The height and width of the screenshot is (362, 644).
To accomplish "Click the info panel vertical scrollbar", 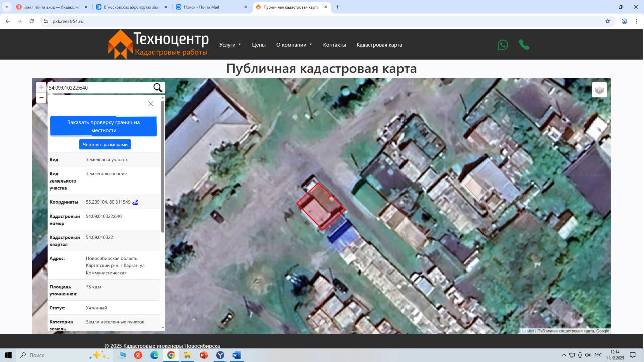I will pos(163,166).
